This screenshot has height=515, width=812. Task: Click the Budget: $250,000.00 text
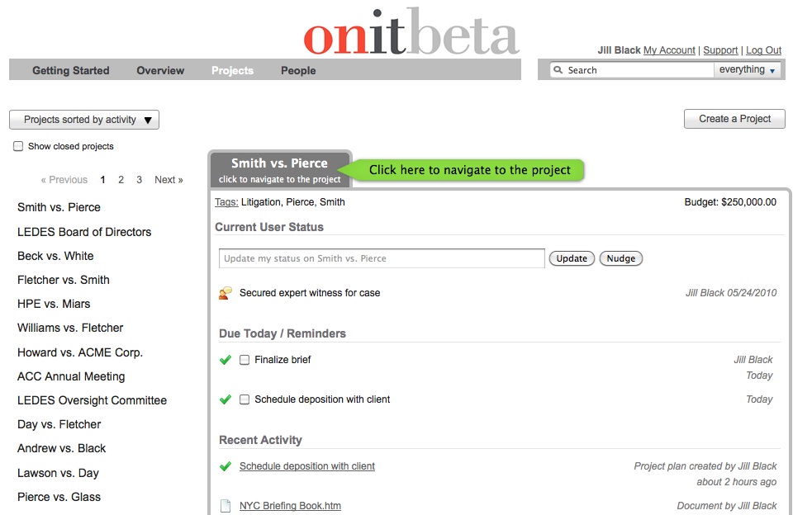click(x=730, y=202)
